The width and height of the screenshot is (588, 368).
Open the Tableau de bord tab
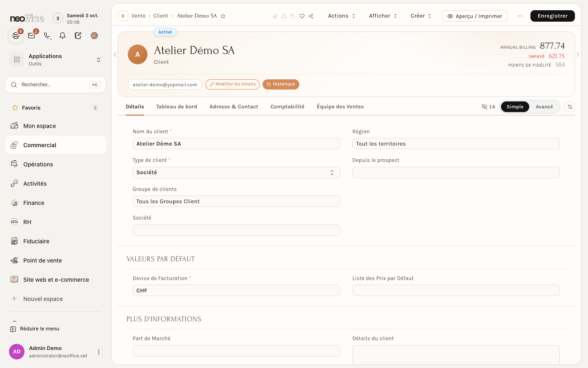[176, 107]
